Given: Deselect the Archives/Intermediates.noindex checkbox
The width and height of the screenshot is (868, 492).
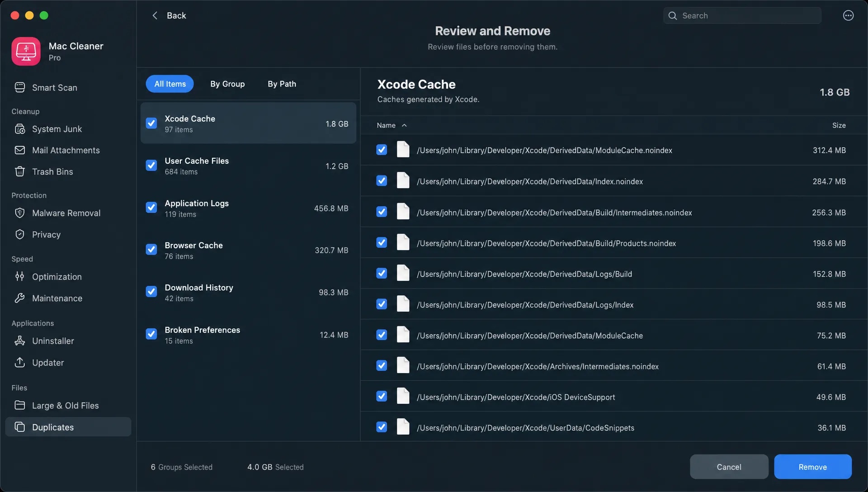Looking at the screenshot, I should click(382, 365).
